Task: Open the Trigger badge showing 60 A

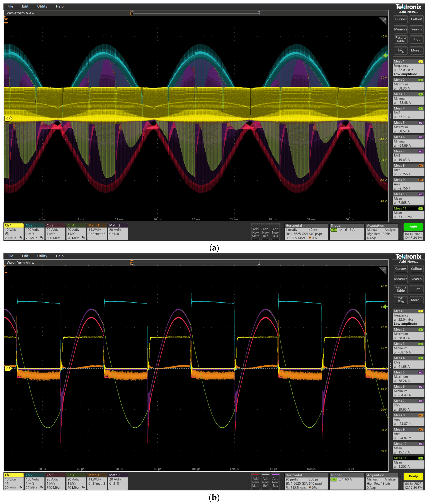Action: tap(347, 481)
